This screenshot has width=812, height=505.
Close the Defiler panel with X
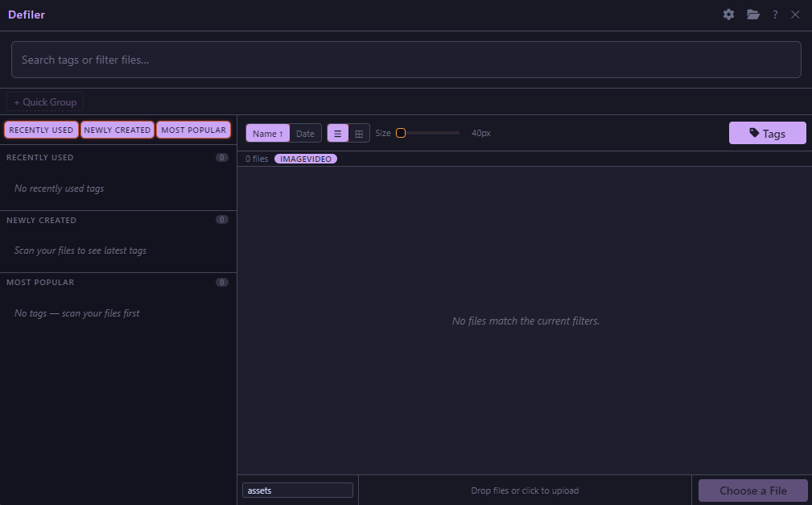(795, 14)
